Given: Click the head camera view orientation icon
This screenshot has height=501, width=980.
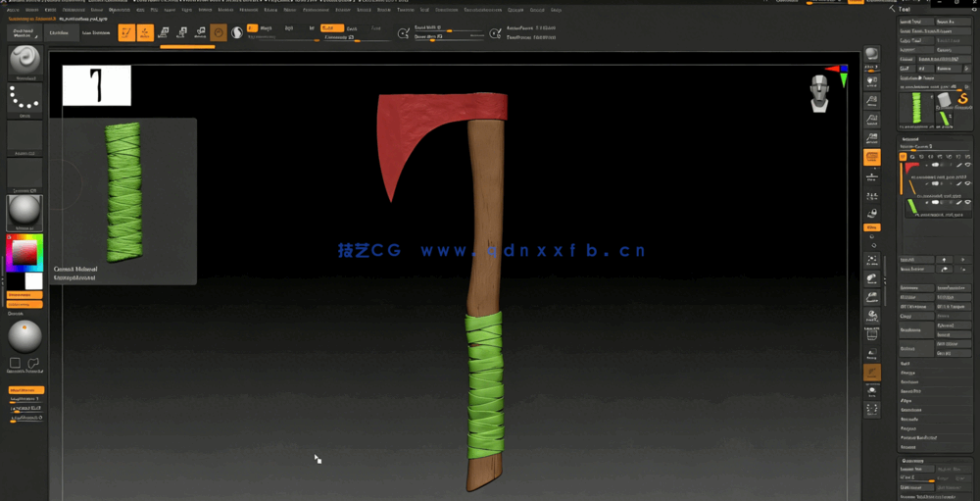Looking at the screenshot, I should pos(820,93).
